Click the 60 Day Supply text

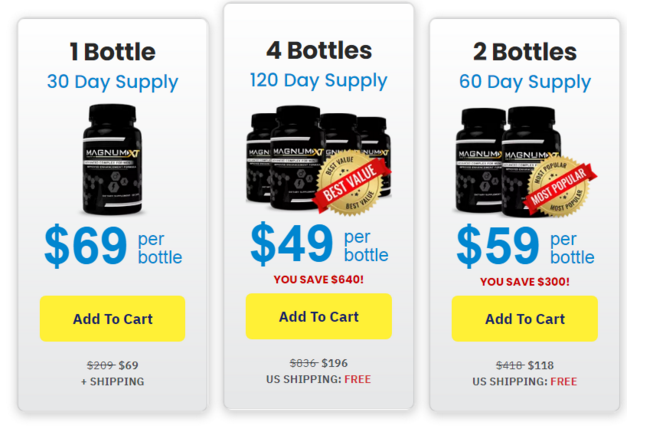[525, 82]
